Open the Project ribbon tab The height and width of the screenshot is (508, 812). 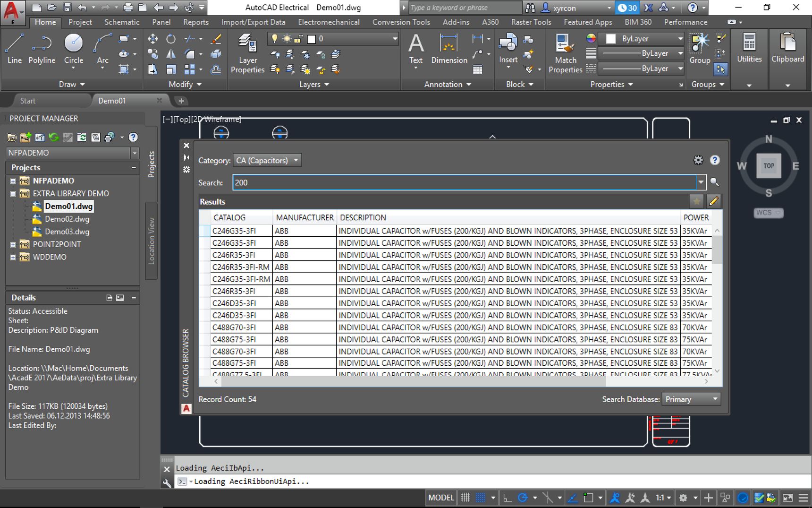point(80,22)
